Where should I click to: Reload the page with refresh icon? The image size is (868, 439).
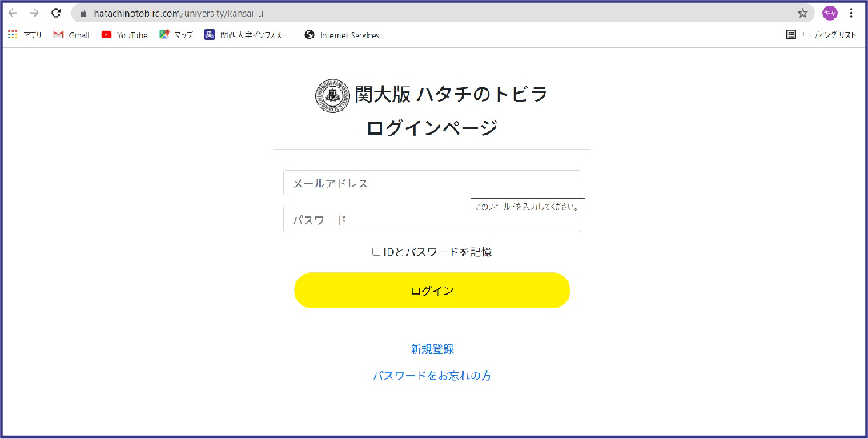56,14
